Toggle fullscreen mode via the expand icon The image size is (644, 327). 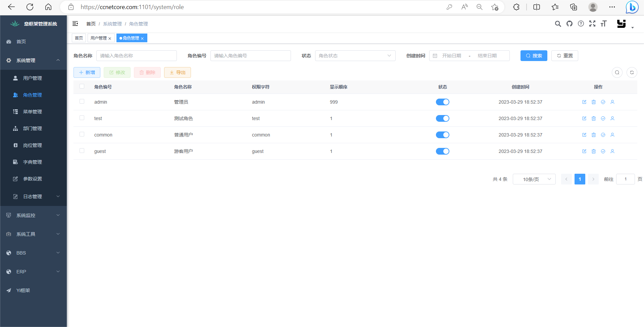click(x=592, y=24)
